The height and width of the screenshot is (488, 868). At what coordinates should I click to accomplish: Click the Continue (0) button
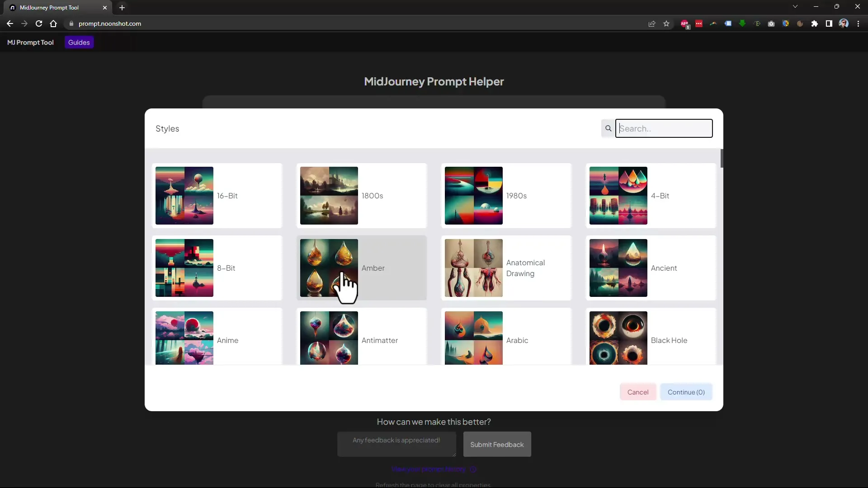pyautogui.click(x=686, y=392)
